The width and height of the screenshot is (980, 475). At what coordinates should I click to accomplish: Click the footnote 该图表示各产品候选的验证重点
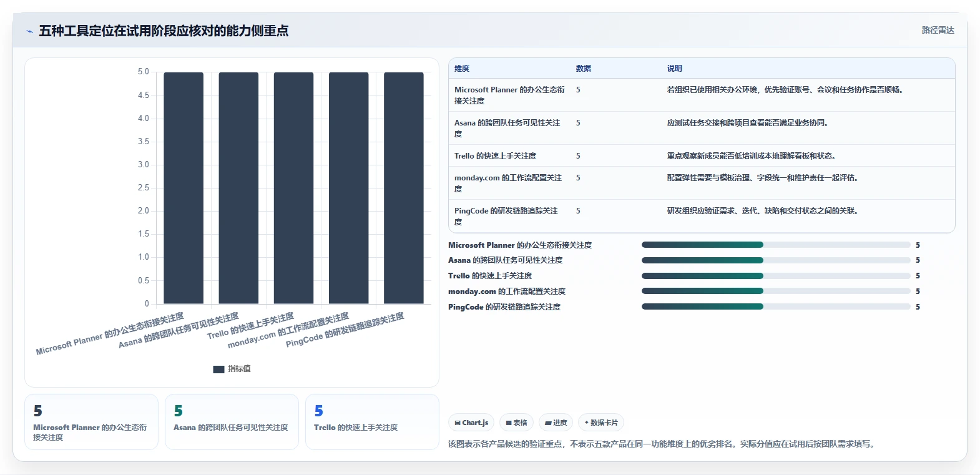coord(663,444)
